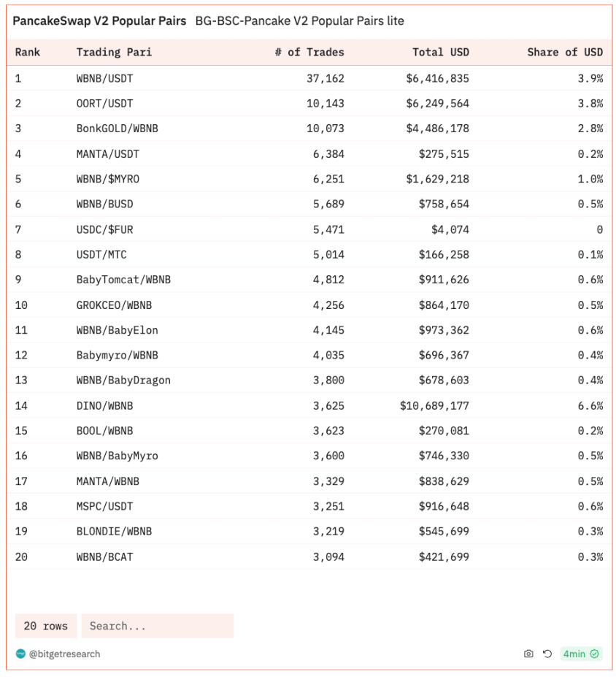Sort by # of Trades header
This screenshot has width=616, height=677.
[309, 53]
